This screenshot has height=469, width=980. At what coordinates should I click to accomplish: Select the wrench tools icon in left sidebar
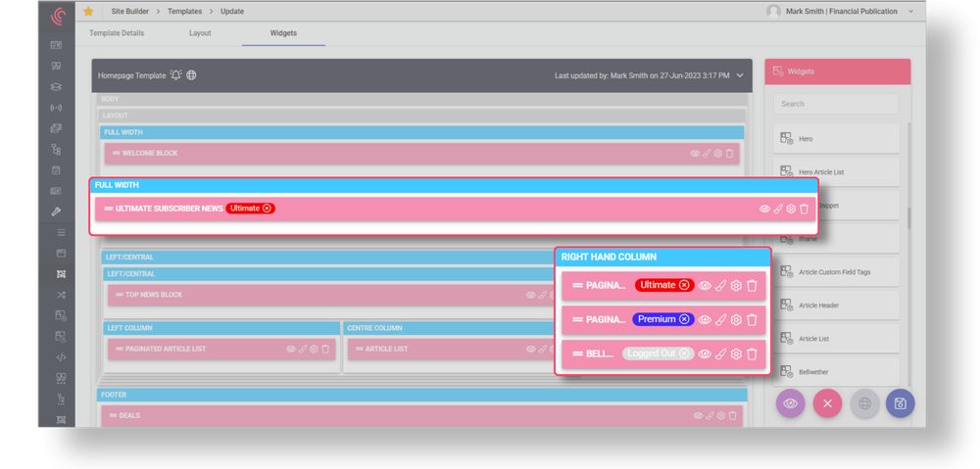pyautogui.click(x=56, y=211)
